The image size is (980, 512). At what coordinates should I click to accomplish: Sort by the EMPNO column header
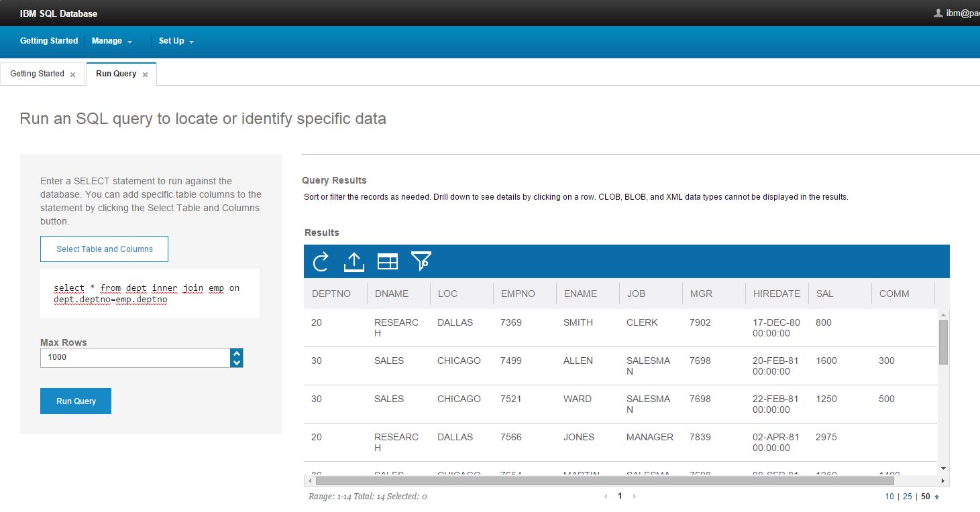pyautogui.click(x=518, y=294)
